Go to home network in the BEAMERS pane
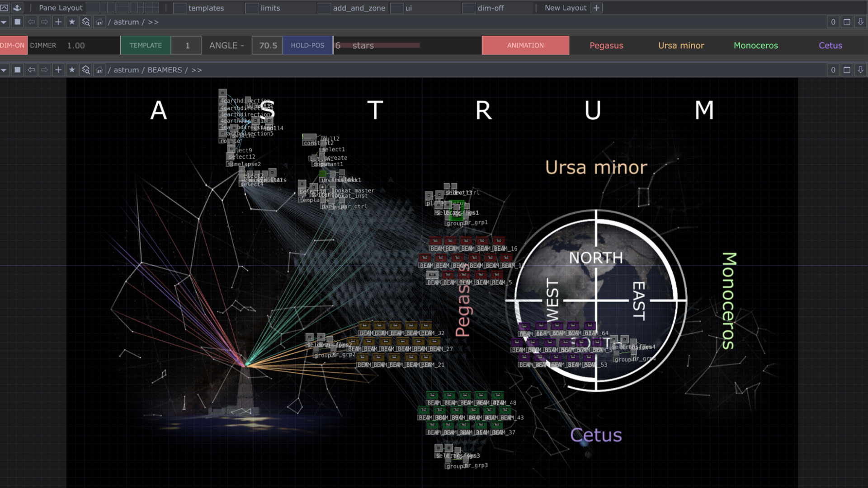Screen dimensions: 868x488 click(x=99, y=70)
